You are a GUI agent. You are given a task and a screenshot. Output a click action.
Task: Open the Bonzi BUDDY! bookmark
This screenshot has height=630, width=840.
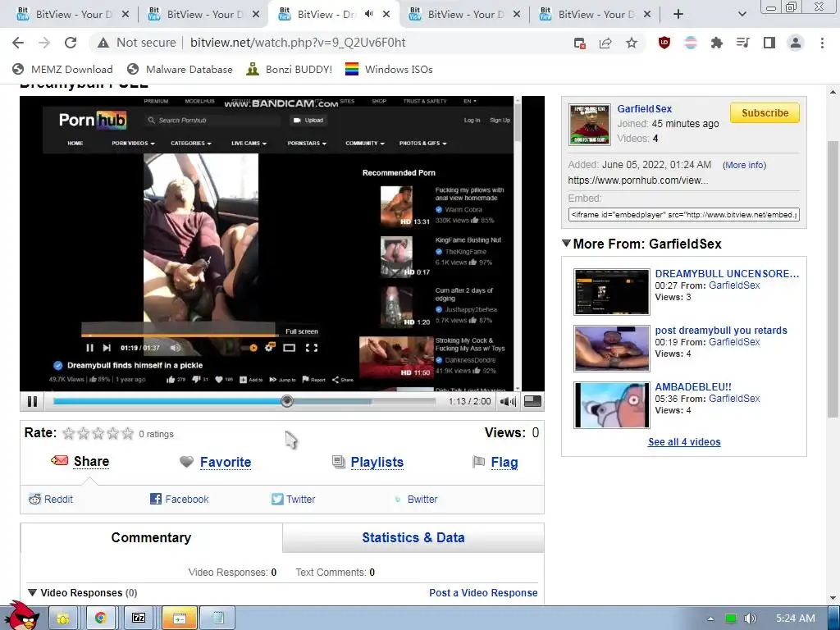pyautogui.click(x=290, y=69)
